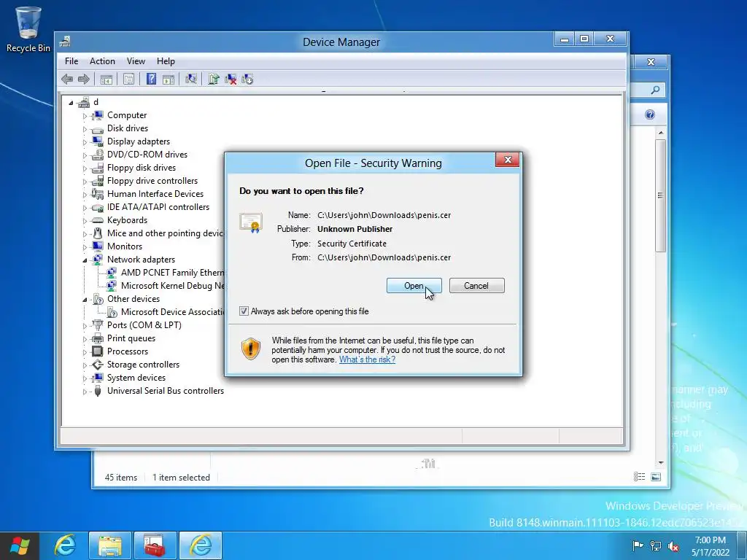
Task: Toggle the show/hide action pane toolbar icon
Action: coord(169,79)
